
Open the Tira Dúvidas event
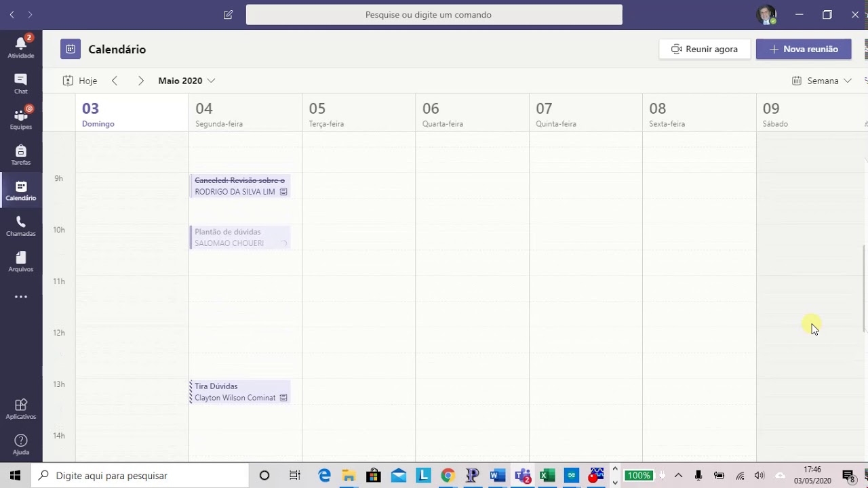coord(240,392)
